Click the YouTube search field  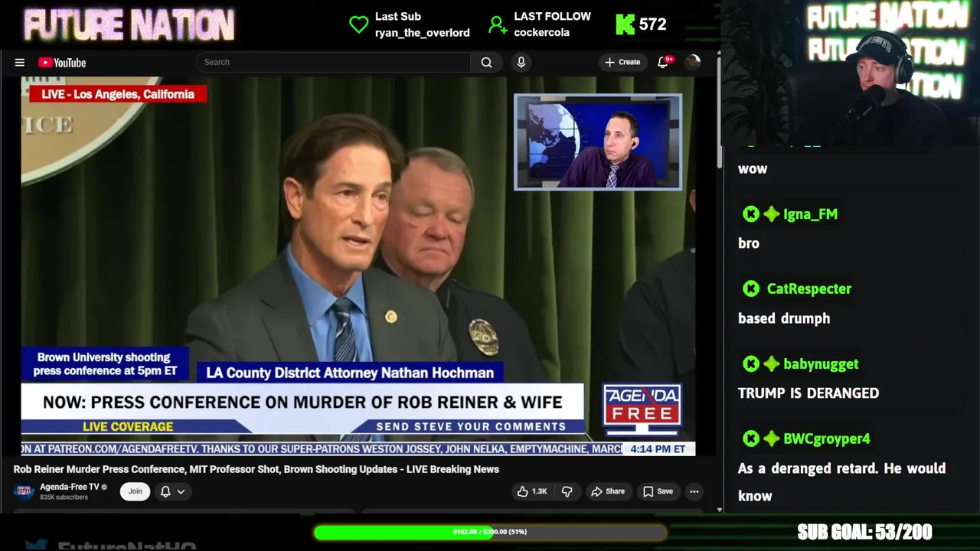(333, 62)
